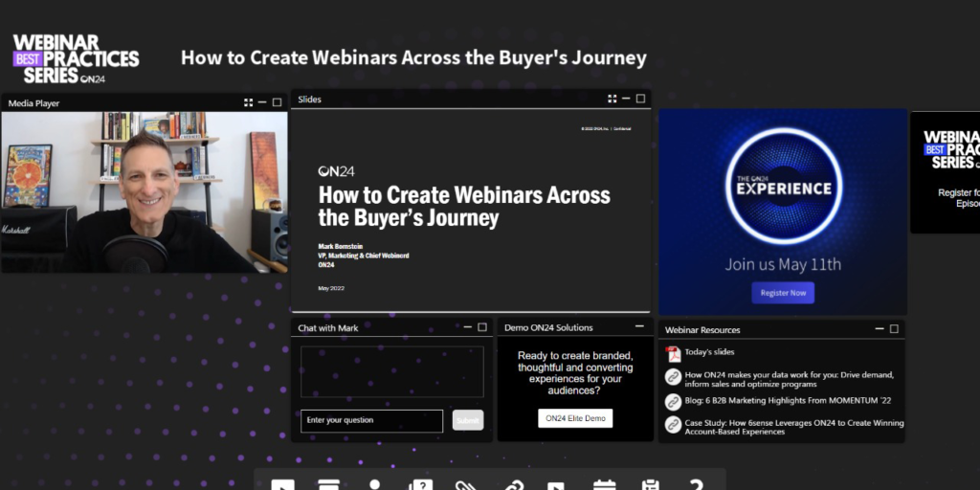Click the 'Join us May 11th' text
Image resolution: width=980 pixels, height=490 pixels.
(783, 264)
